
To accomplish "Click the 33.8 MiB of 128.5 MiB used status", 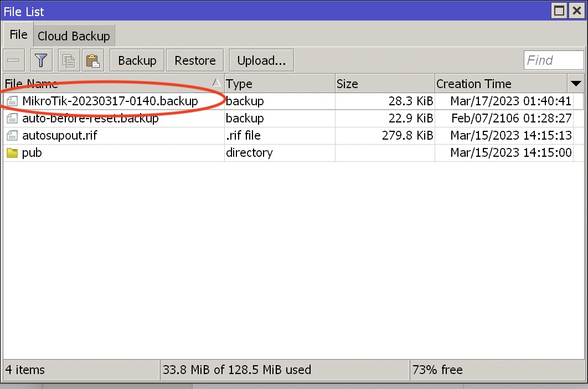I will click(x=236, y=370).
